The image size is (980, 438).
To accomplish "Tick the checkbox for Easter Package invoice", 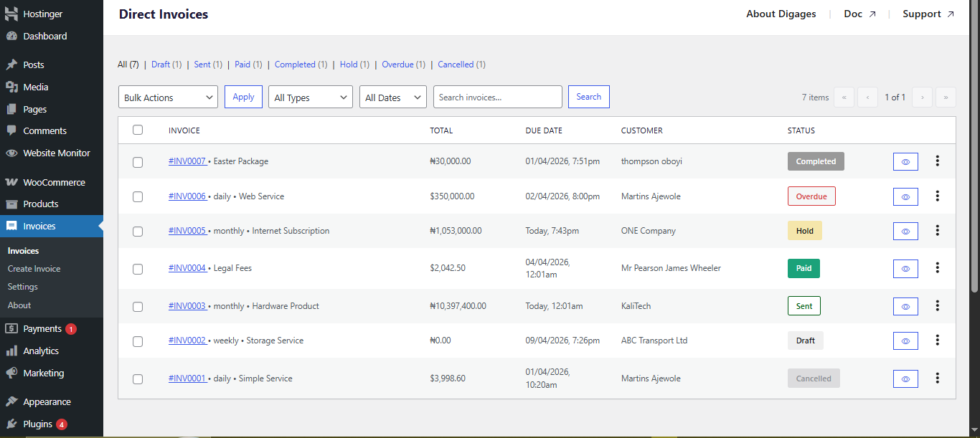I will 138,162.
